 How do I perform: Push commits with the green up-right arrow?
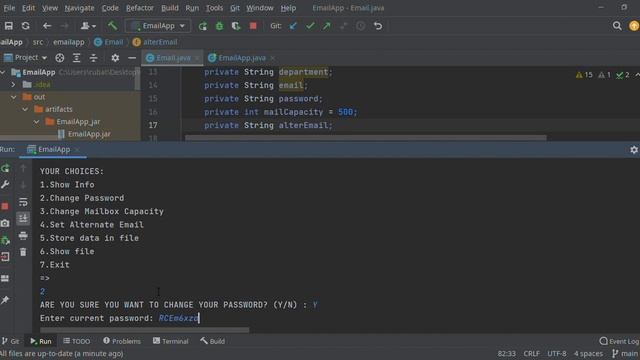(327, 26)
